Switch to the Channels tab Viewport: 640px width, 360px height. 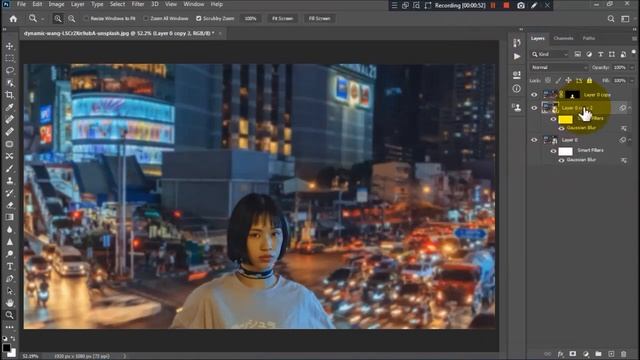click(563, 38)
